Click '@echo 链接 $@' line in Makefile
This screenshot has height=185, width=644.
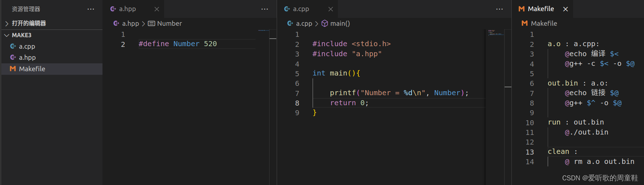tap(592, 93)
